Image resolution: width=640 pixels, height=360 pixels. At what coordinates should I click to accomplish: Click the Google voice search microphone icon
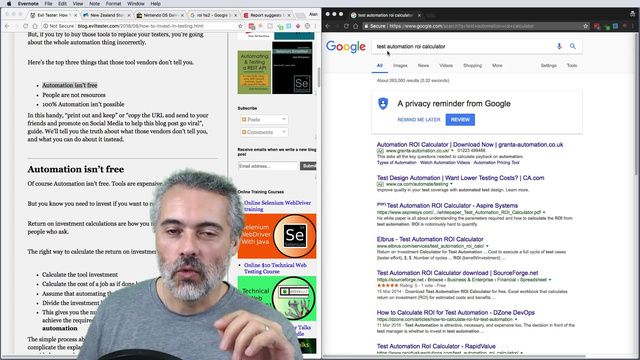[559, 47]
